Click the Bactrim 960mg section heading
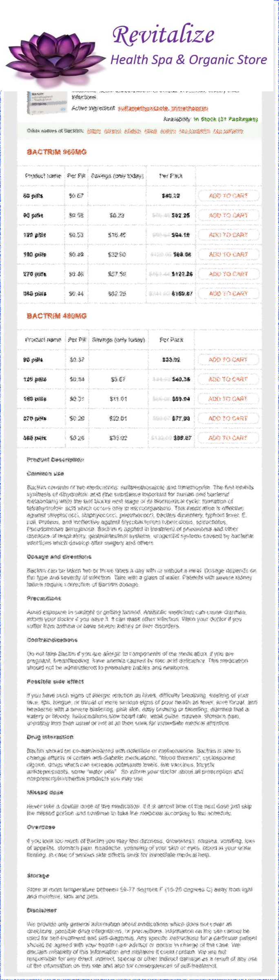 (57, 152)
